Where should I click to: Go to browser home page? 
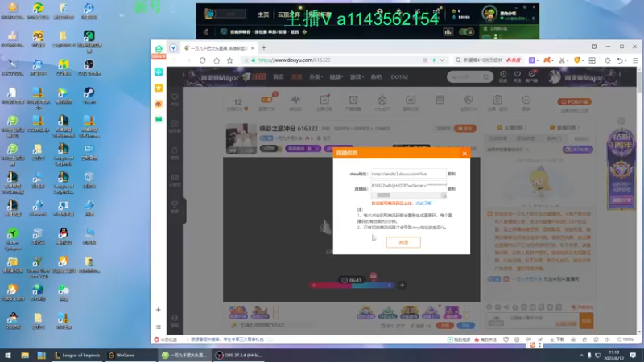(217, 60)
